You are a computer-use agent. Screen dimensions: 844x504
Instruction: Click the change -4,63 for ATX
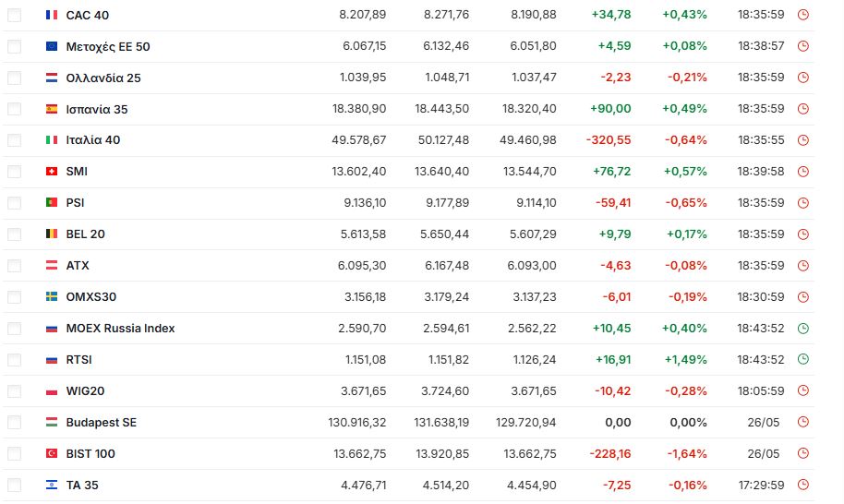[x=615, y=266]
